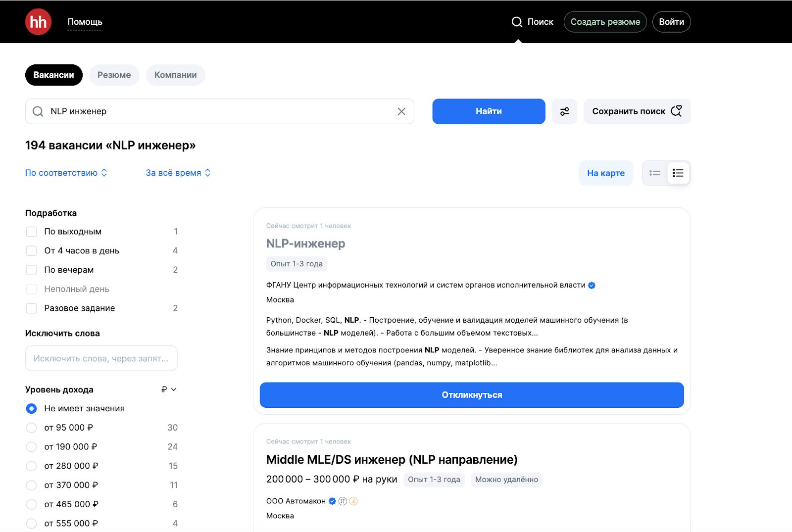The image size is (792, 532).
Task: Click Откликнуться on the NLP-инженер vacancy
Action: pos(471,395)
